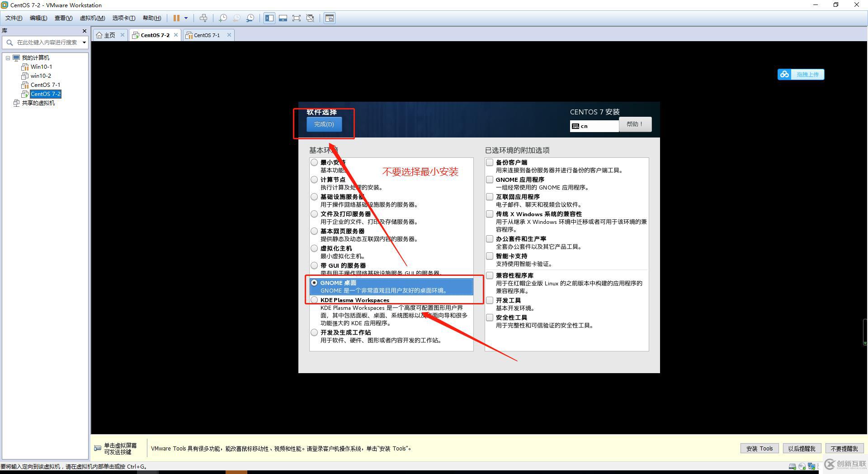The height and width of the screenshot is (474, 868).
Task: Collapse the 我的计算机 tree node
Action: coord(8,58)
